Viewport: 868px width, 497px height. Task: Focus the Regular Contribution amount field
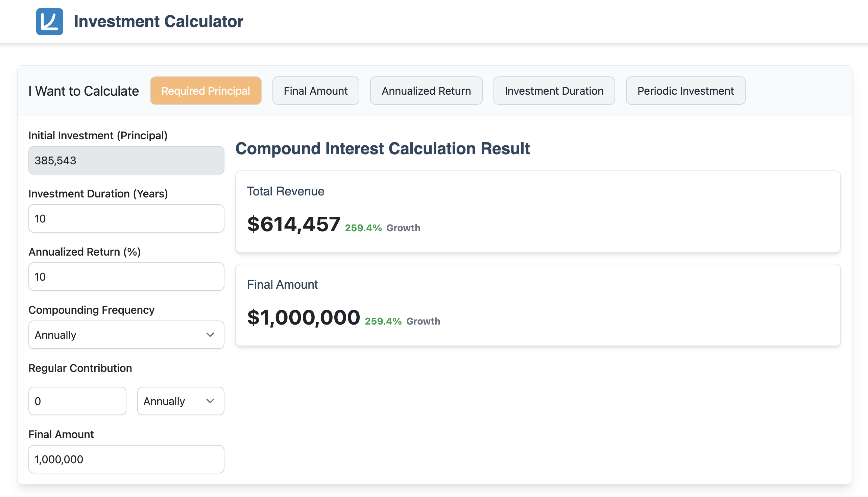point(77,401)
